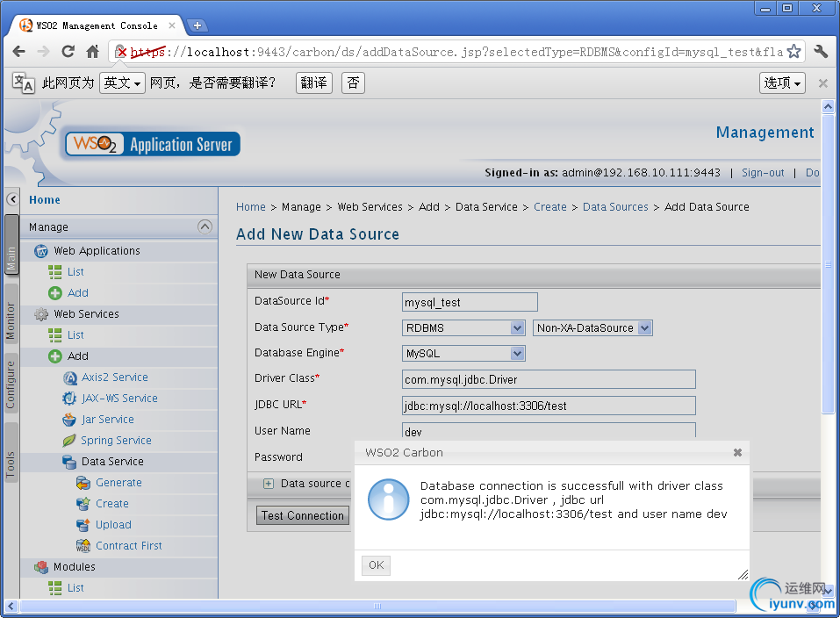Click the vertical scrollbar up arrow
Image resolution: width=840 pixels, height=618 pixels.
click(x=829, y=107)
